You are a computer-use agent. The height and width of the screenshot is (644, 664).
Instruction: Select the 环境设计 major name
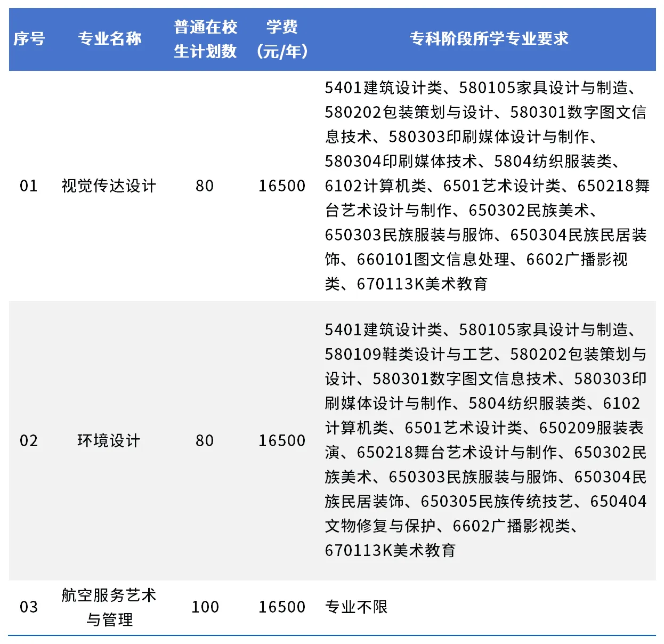109,441
